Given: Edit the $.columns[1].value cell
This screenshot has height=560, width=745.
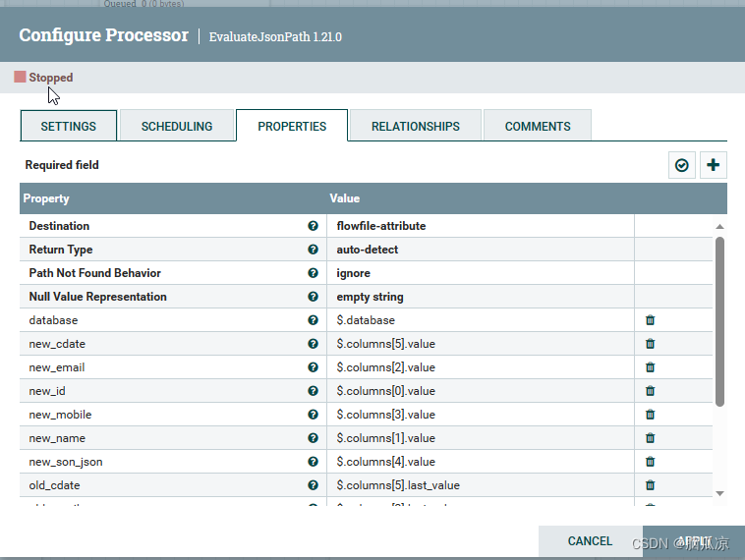Looking at the screenshot, I should click(x=481, y=438).
